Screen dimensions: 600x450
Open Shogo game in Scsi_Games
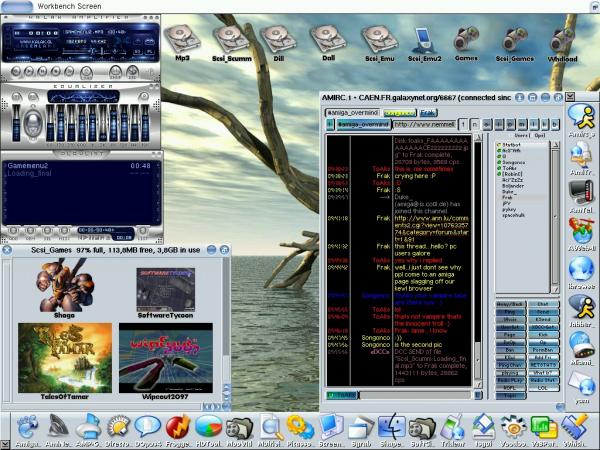(x=64, y=288)
